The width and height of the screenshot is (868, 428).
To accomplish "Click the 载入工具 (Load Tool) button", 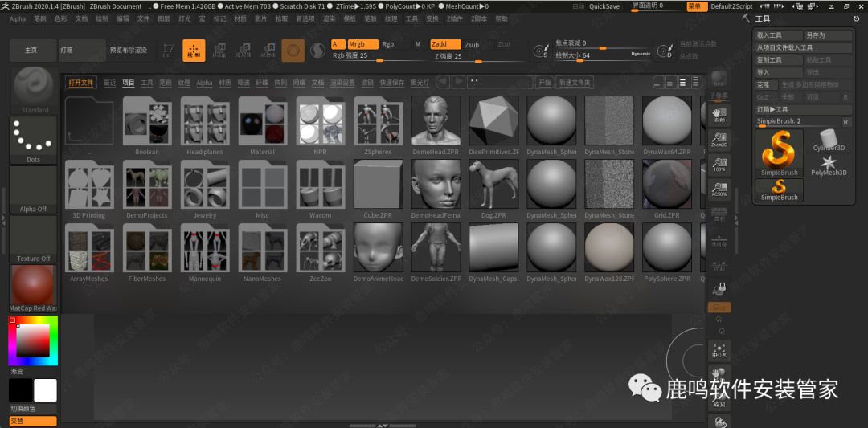I will coord(778,35).
